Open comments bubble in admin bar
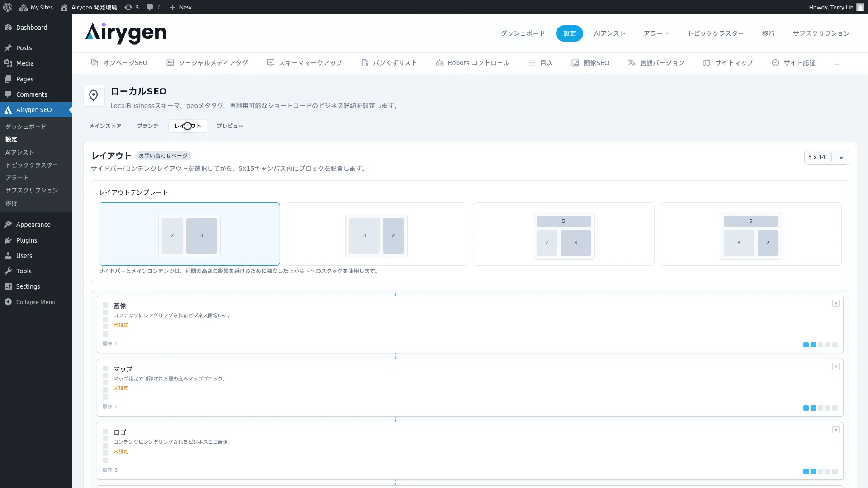The height and width of the screenshot is (488, 868). [154, 7]
